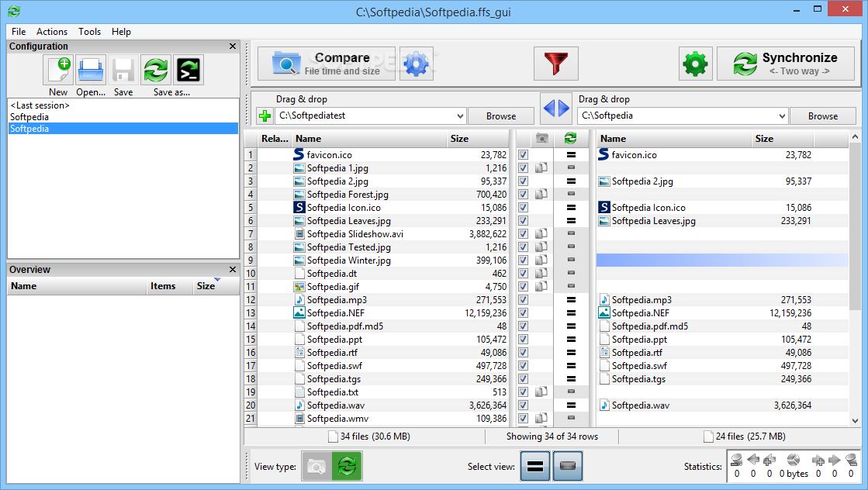Click the sync action column header icon
This screenshot has height=490, width=868.
(x=571, y=138)
